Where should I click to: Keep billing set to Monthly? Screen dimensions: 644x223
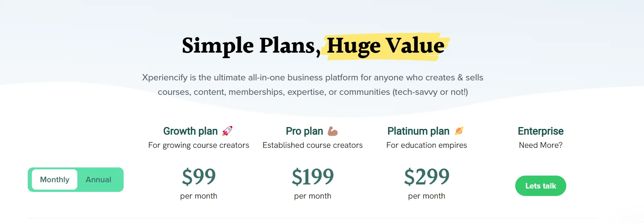pos(54,179)
